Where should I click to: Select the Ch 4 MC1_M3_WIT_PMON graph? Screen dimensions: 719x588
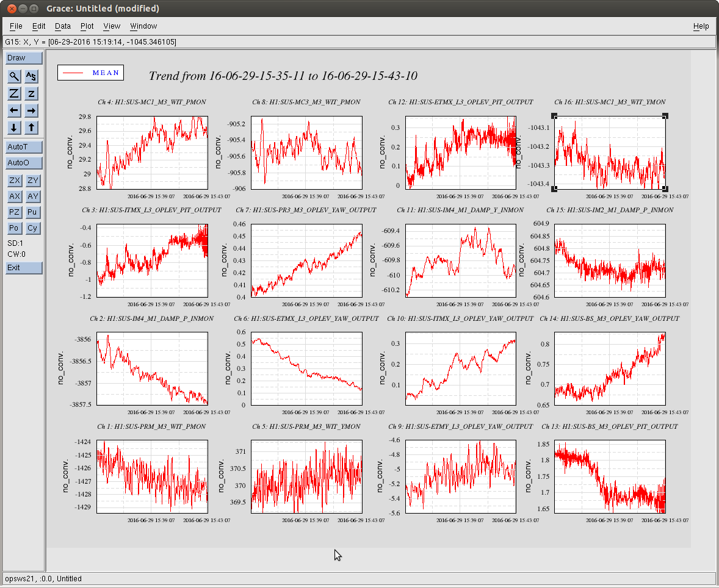[152, 152]
